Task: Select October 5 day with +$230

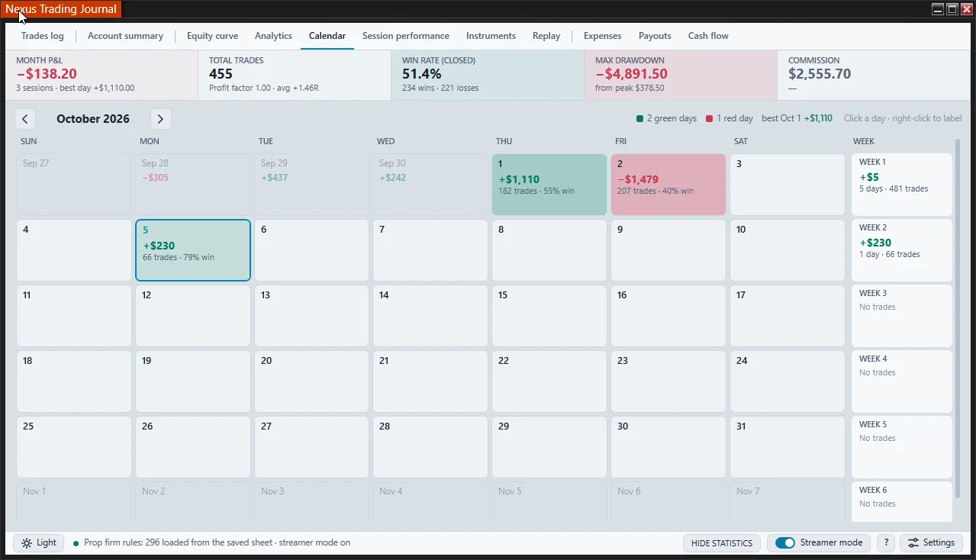Action: click(x=193, y=250)
